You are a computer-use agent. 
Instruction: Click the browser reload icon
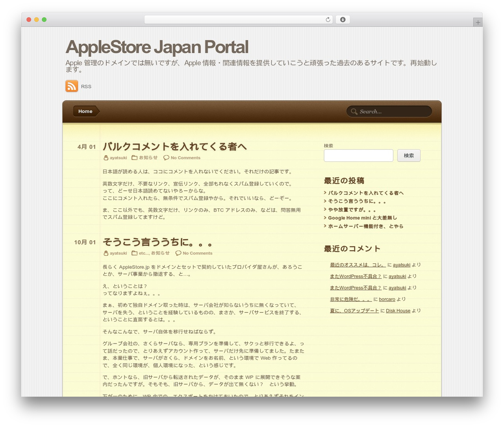[328, 20]
